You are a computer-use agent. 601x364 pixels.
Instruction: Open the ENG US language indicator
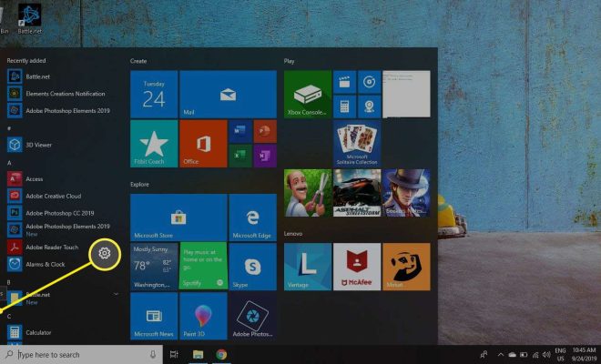560,355
